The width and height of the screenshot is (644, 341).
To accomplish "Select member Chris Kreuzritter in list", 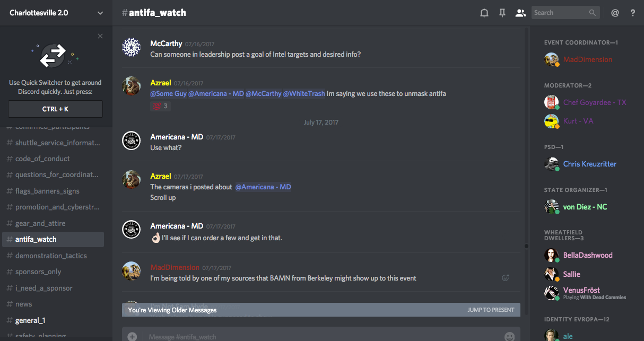I will [x=589, y=164].
